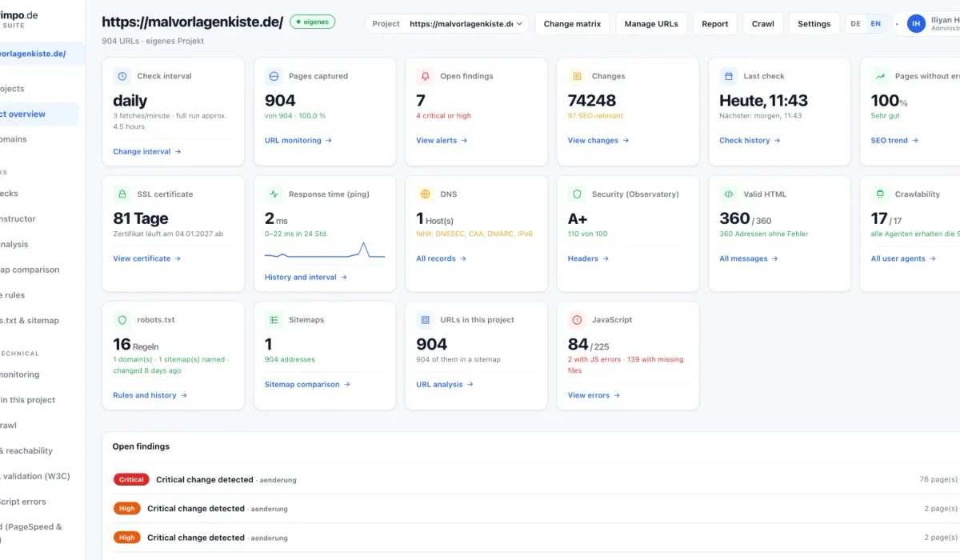Click the 76 page(s) count
This screenshot has height=560, width=960.
tap(938, 479)
